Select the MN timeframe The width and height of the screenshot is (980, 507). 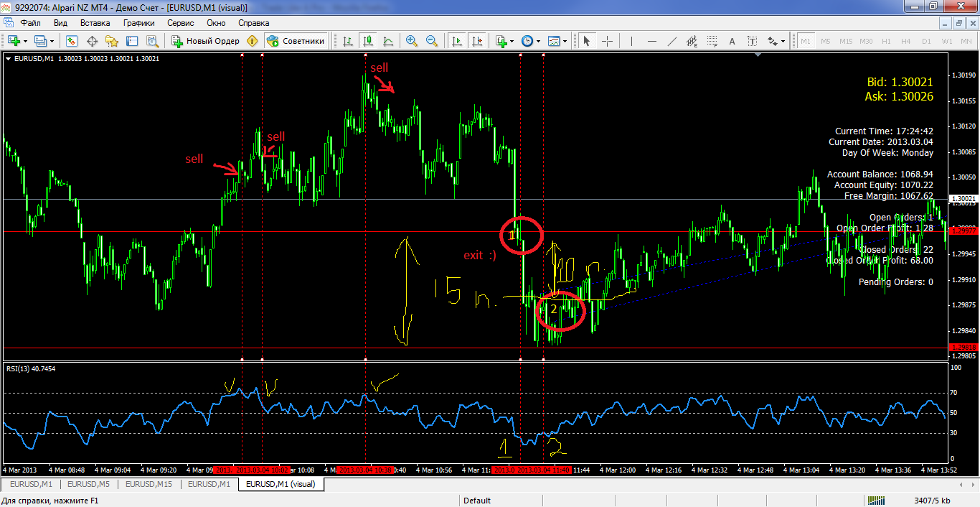[966, 41]
